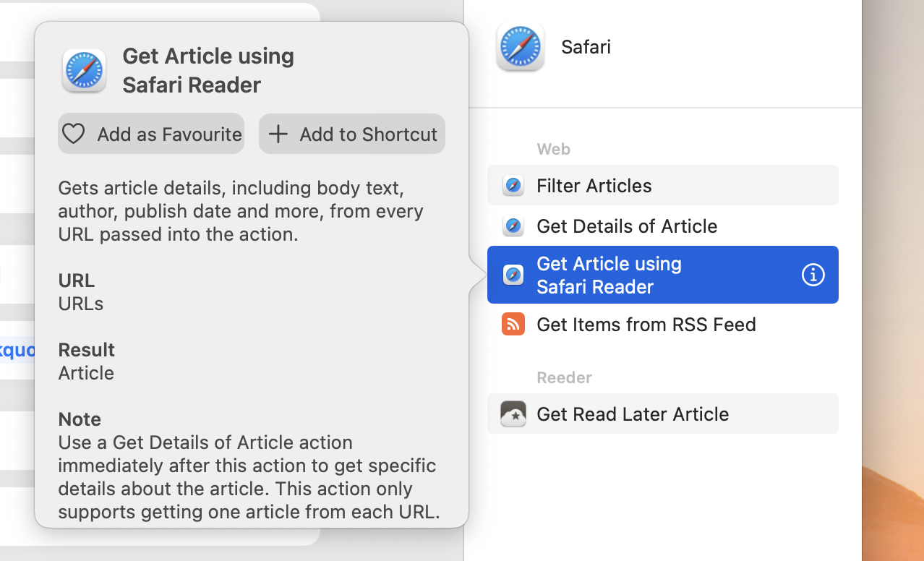Click the heart icon on Add as Favourite
This screenshot has height=561, width=924.
point(74,134)
